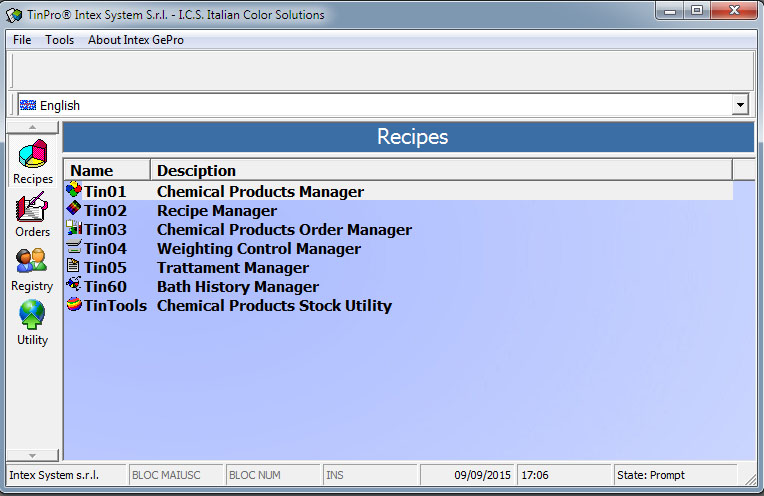Sort list by the Desciption column header
Image resolution: width=764 pixels, height=496 pixels.
pyautogui.click(x=441, y=171)
